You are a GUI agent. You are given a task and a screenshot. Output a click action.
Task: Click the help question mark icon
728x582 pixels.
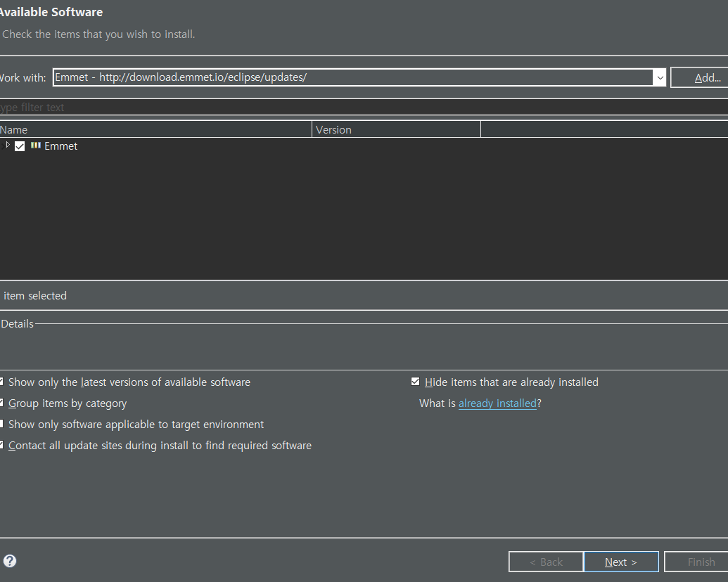pos(10,561)
